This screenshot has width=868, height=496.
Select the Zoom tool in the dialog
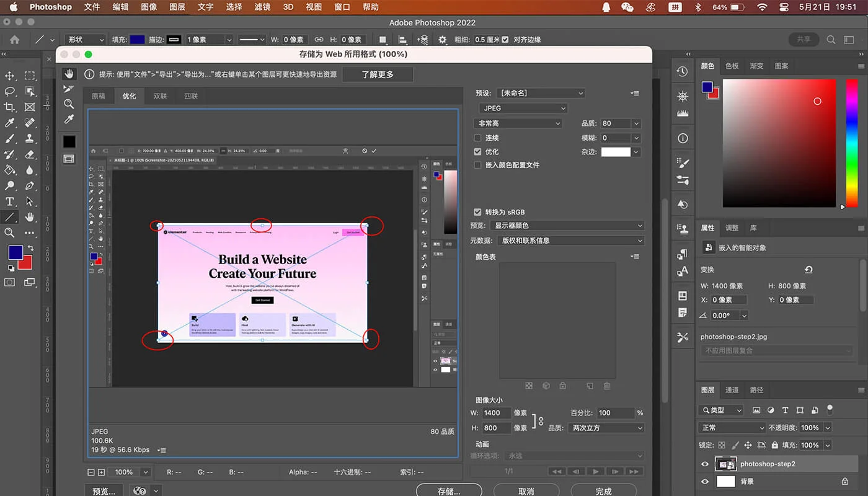pos(69,105)
